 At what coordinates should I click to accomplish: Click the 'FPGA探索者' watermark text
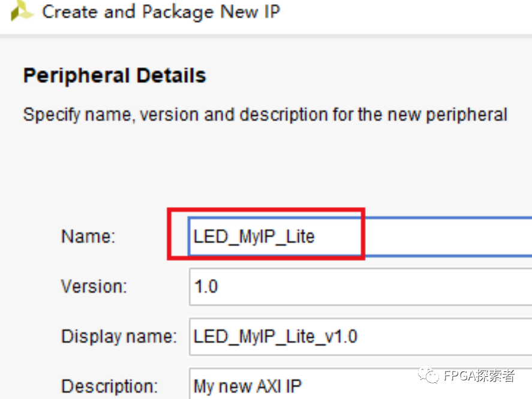coord(479,376)
